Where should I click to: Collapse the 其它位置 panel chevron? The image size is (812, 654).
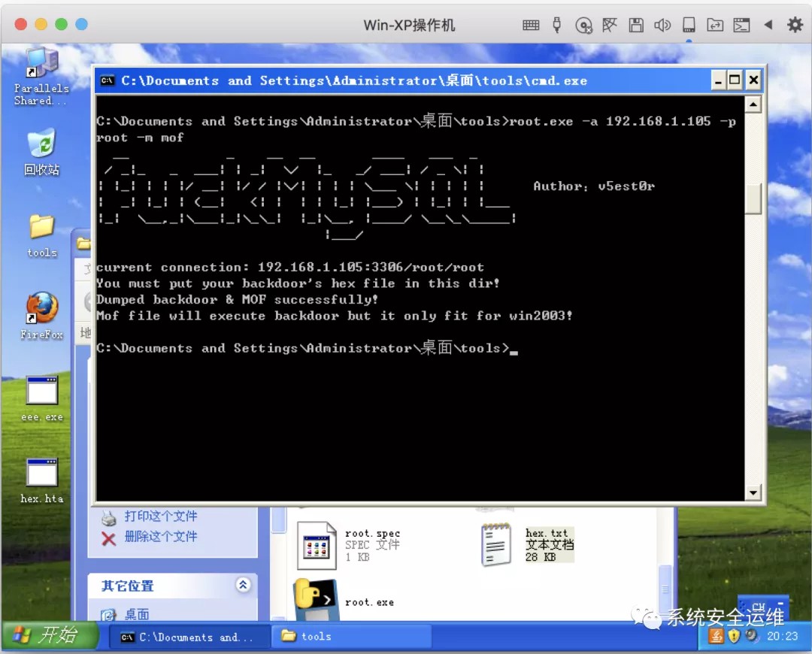(243, 585)
